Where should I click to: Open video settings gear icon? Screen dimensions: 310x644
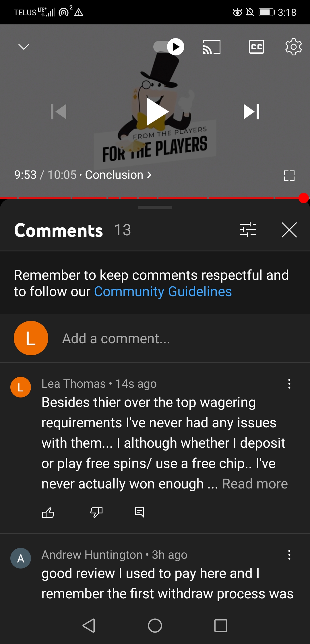294,46
